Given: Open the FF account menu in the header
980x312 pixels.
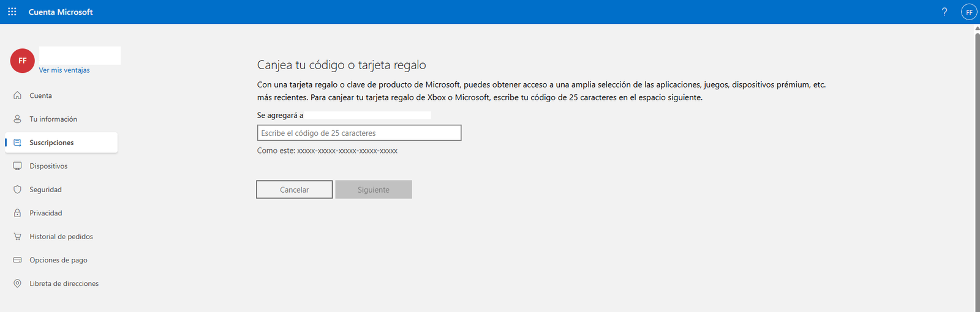Looking at the screenshot, I should coord(969,12).
